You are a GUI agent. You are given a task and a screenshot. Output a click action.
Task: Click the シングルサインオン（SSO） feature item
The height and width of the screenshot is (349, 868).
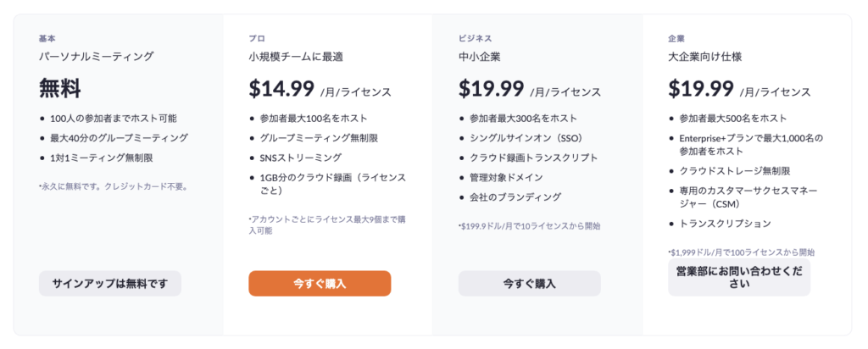526,138
